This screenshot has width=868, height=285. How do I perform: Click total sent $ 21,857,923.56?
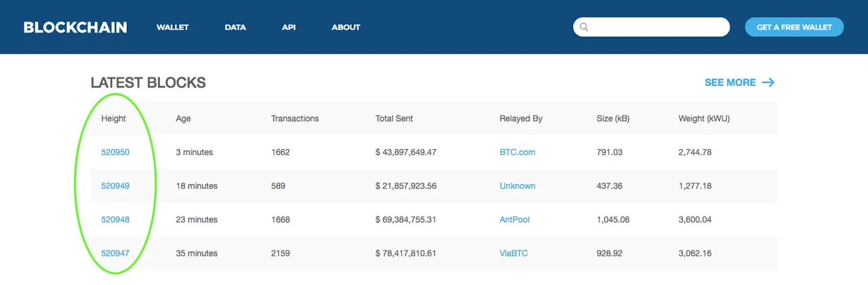[406, 186]
